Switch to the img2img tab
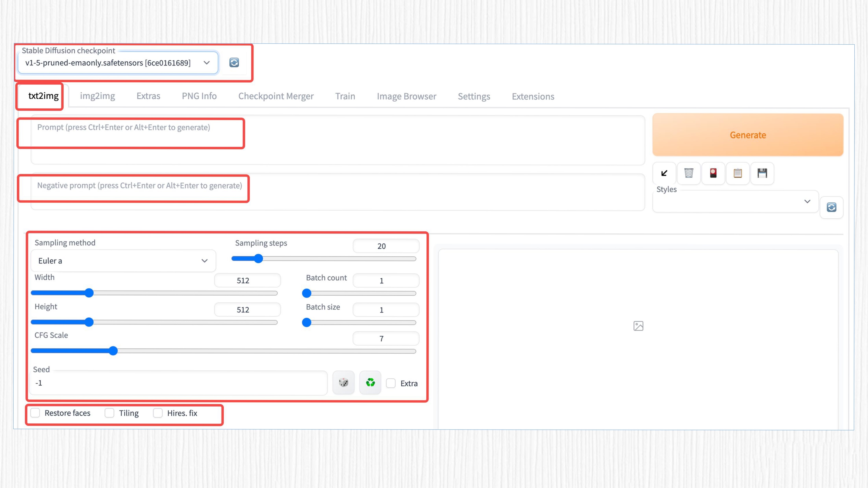 click(97, 96)
